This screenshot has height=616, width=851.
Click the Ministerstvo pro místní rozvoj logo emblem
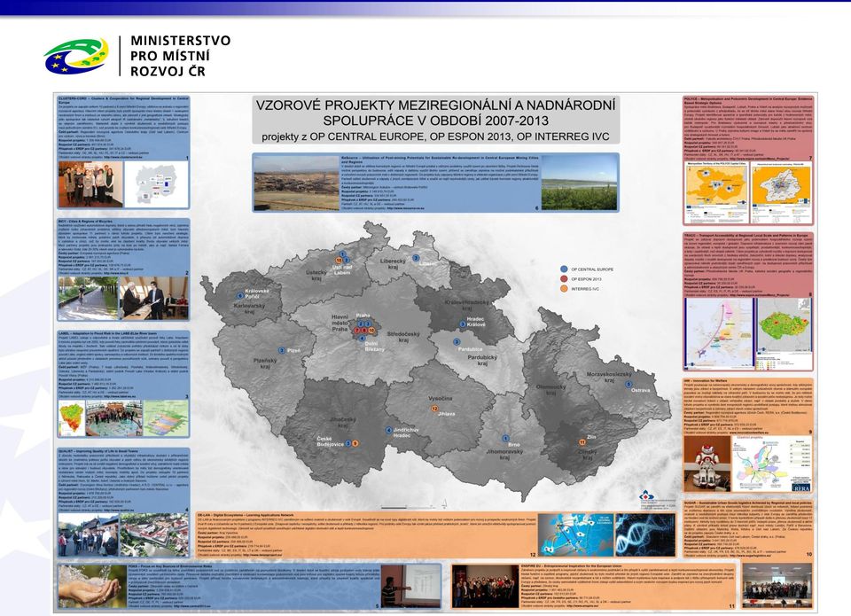(76, 56)
